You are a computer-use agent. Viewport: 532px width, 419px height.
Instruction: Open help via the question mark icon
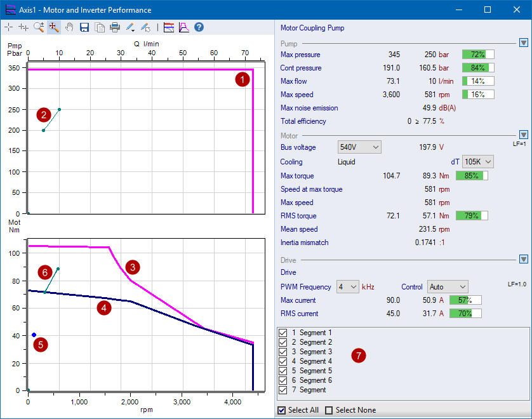click(197, 27)
